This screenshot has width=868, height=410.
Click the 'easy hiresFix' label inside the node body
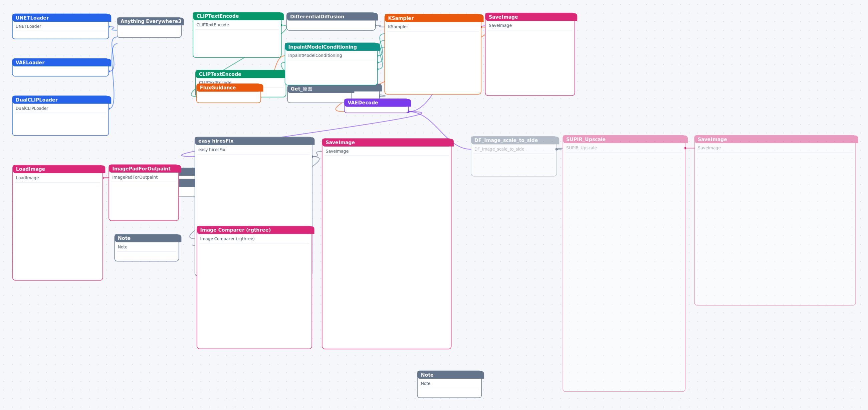pos(212,150)
